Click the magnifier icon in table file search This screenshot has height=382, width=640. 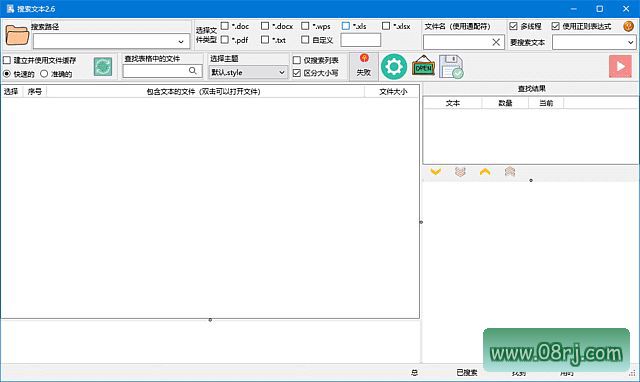click(193, 71)
